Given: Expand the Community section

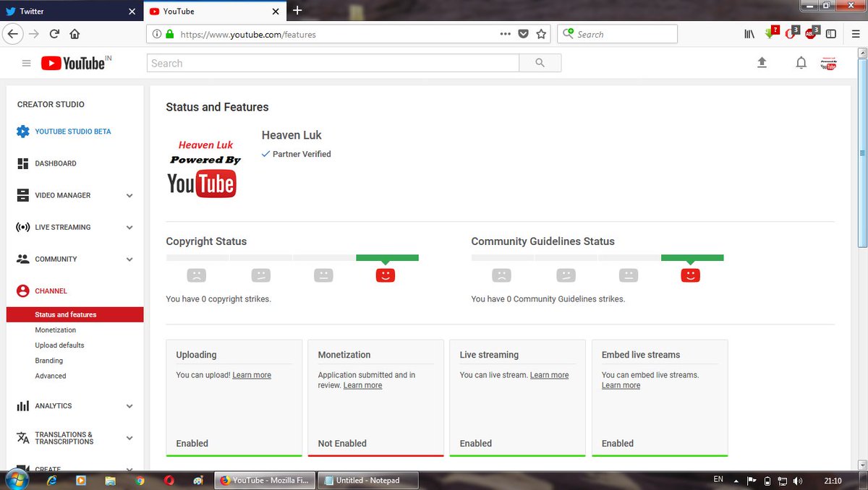Looking at the screenshot, I should (129, 259).
